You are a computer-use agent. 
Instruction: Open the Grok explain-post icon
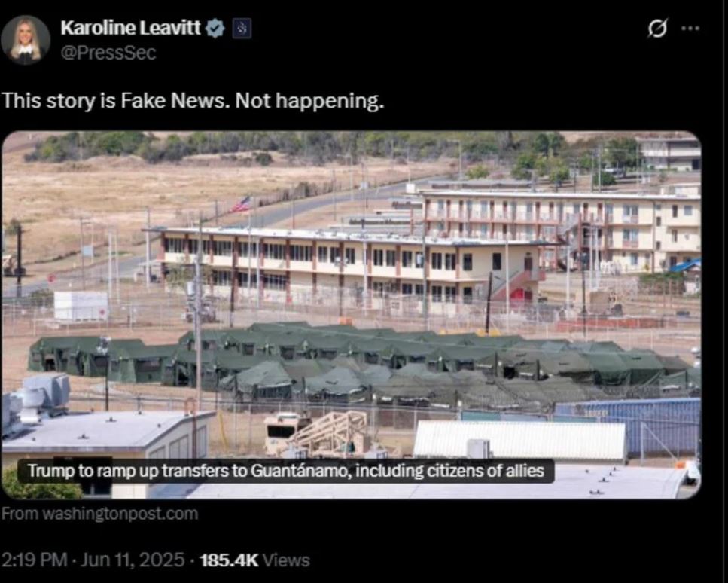tap(658, 29)
